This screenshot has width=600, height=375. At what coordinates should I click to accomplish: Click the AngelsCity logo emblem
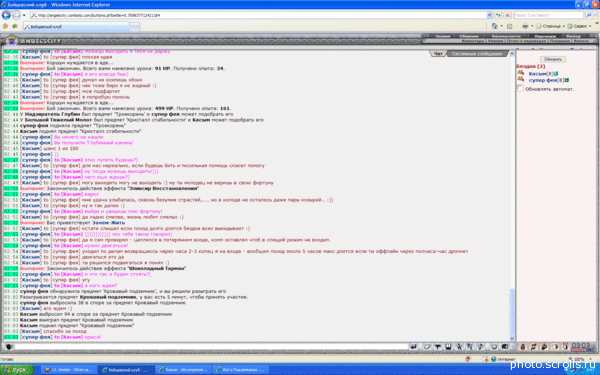[x=11, y=40]
